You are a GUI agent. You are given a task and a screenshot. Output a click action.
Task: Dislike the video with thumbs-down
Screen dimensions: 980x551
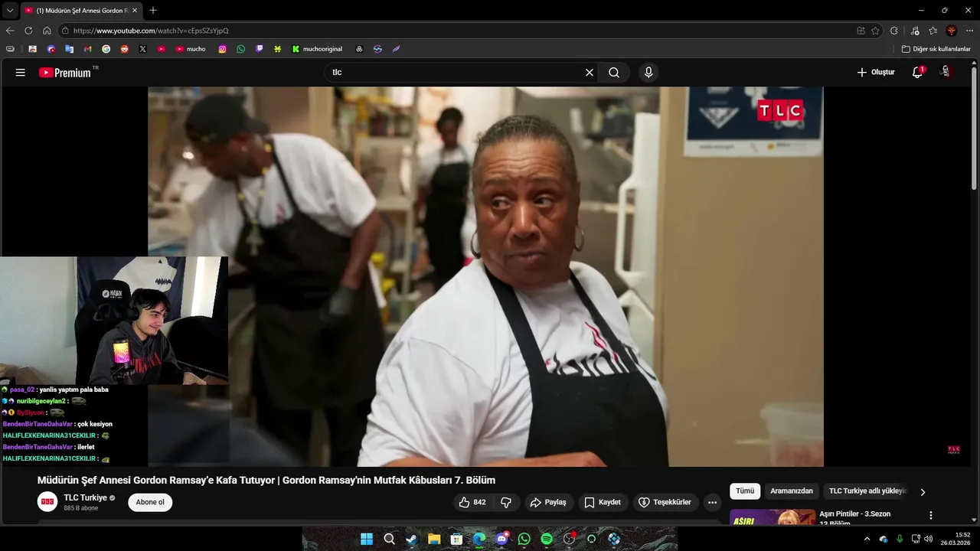point(506,502)
